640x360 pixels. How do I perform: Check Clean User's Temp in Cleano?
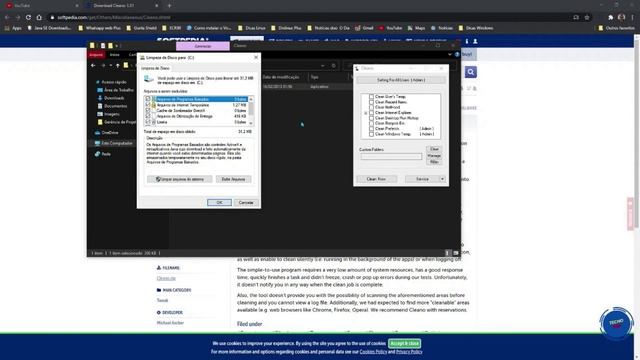(x=371, y=97)
